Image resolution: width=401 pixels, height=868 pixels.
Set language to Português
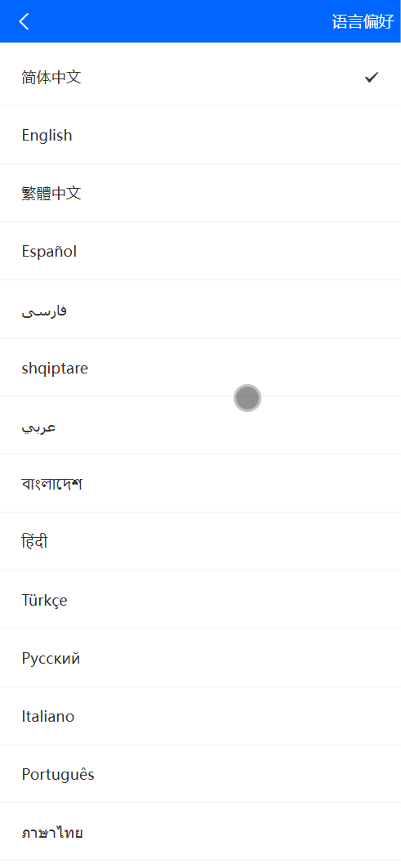coord(200,775)
